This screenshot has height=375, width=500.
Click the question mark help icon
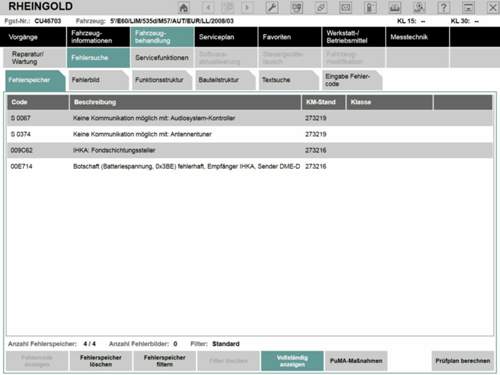click(x=443, y=7)
